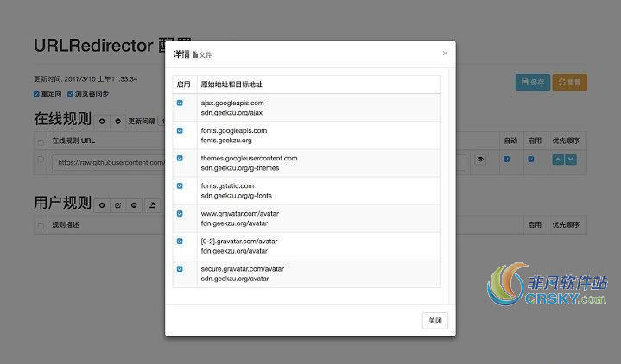Click the text fonts.geekzu.org

(x=226, y=141)
